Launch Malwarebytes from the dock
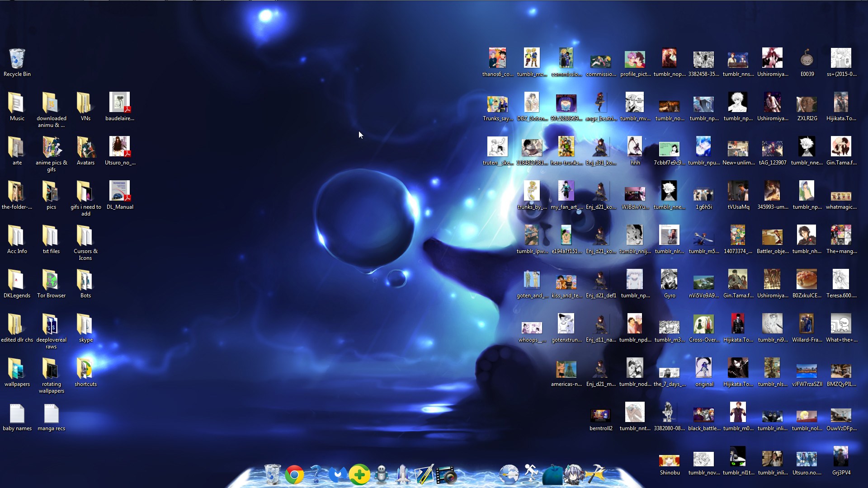Screen dimensions: 868x488 (337, 474)
